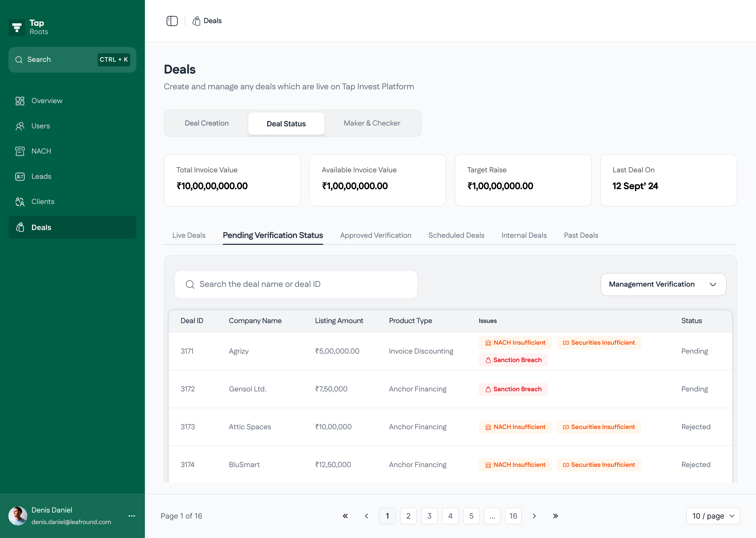This screenshot has height=538, width=756.
Task: Jump to the last page using double-right arrows
Action: click(x=555, y=516)
